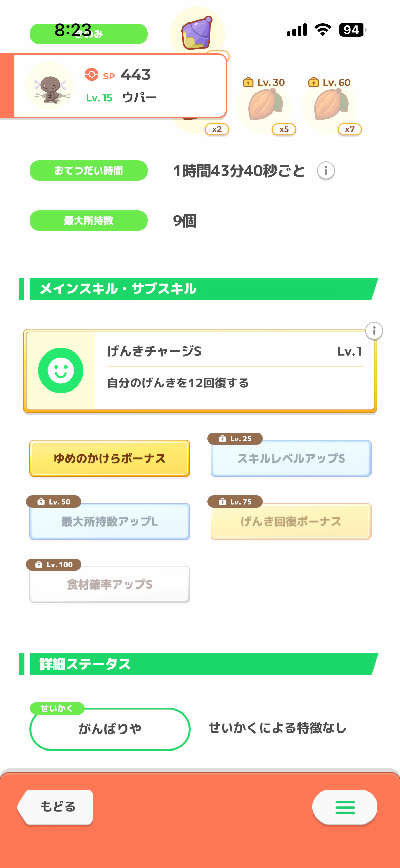Open the green hamburger menu button
400x868 pixels.
pyautogui.click(x=345, y=807)
